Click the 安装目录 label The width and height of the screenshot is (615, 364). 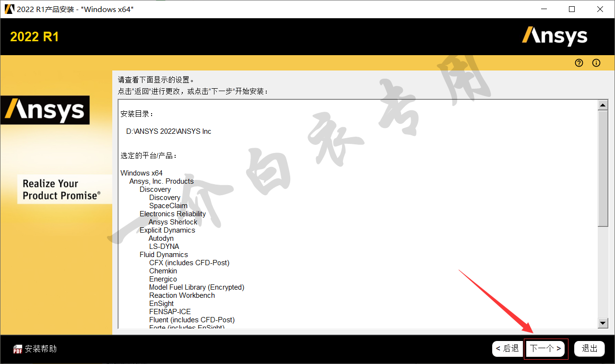coord(137,114)
